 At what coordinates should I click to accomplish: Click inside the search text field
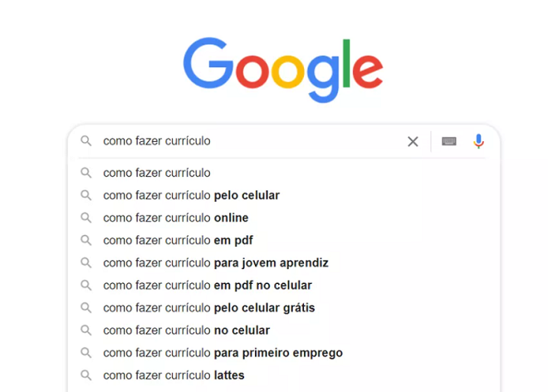249,141
